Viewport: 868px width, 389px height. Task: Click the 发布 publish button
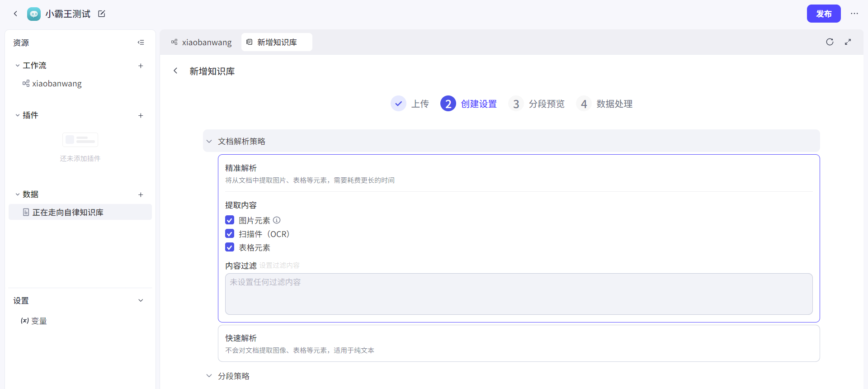823,14
